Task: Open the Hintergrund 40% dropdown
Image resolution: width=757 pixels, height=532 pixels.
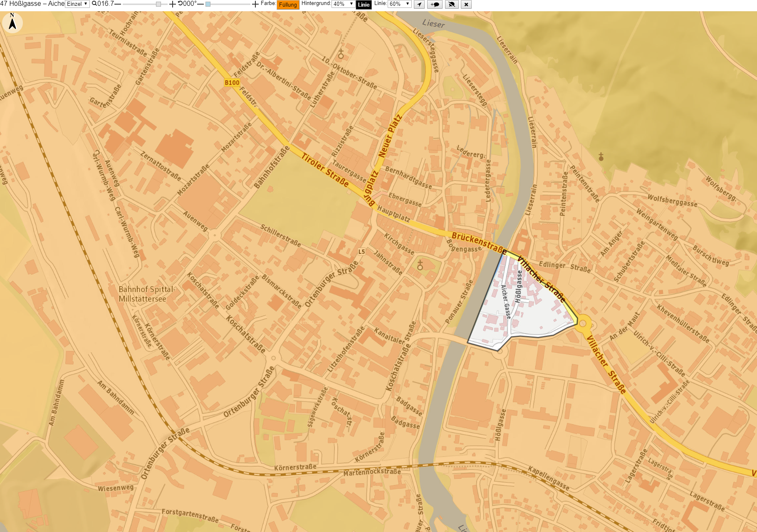Action: (x=343, y=4)
